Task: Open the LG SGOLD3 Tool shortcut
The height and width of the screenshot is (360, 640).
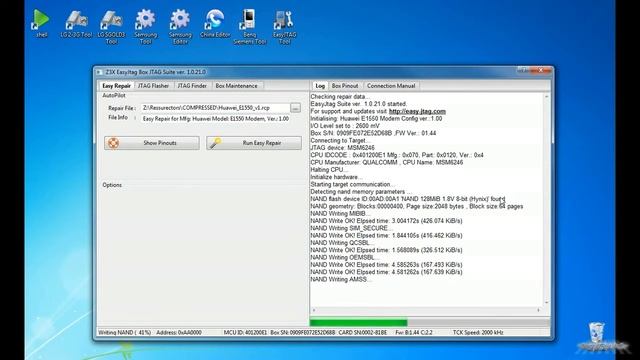Action: coord(111,27)
